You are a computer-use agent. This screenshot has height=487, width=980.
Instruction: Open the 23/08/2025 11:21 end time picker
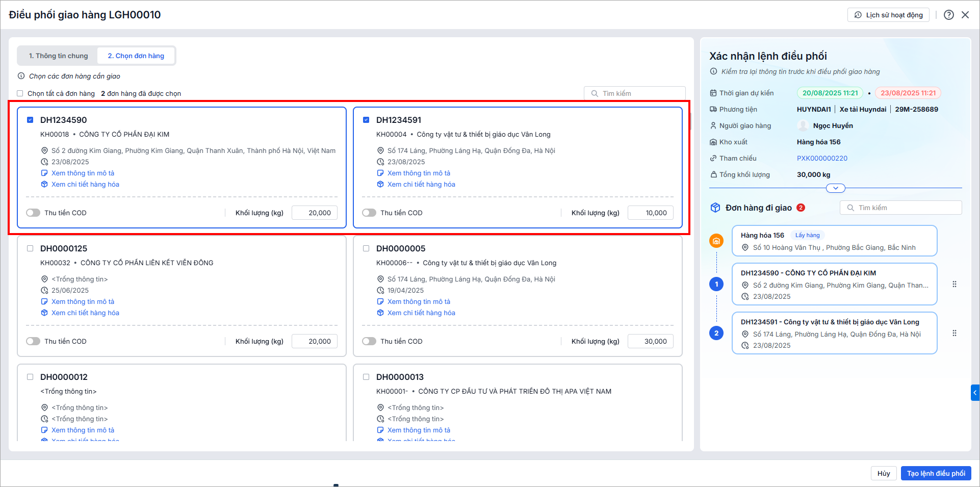coord(908,93)
